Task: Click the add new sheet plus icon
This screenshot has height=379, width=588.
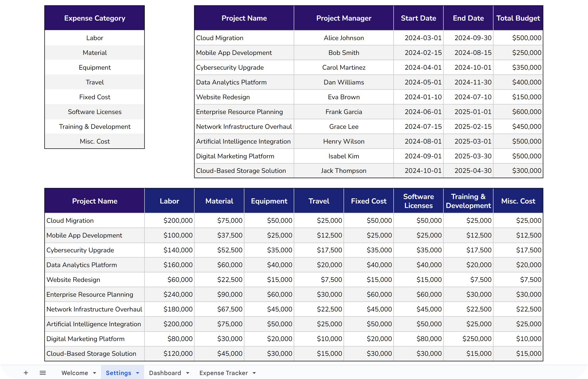Action: [26, 373]
